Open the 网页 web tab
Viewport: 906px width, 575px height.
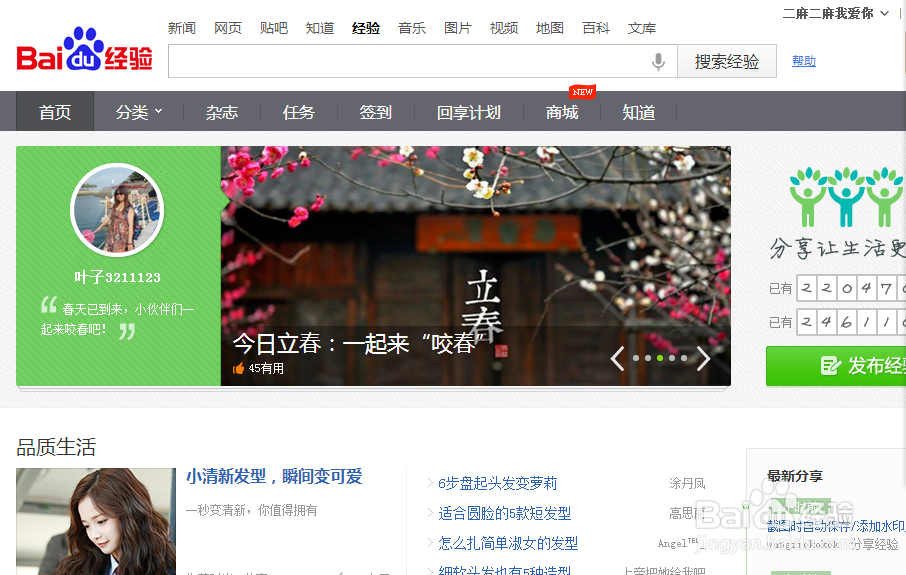pyautogui.click(x=228, y=28)
